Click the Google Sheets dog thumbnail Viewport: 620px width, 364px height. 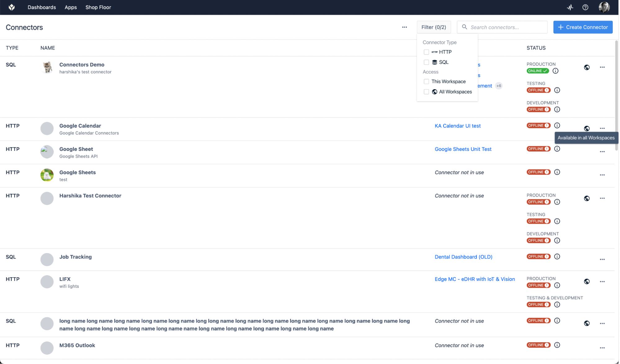coord(47,175)
